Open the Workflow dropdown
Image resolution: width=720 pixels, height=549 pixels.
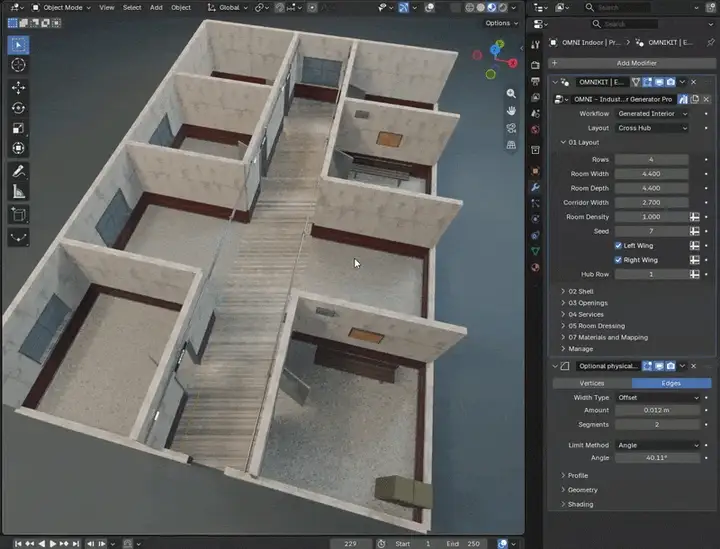click(652, 113)
